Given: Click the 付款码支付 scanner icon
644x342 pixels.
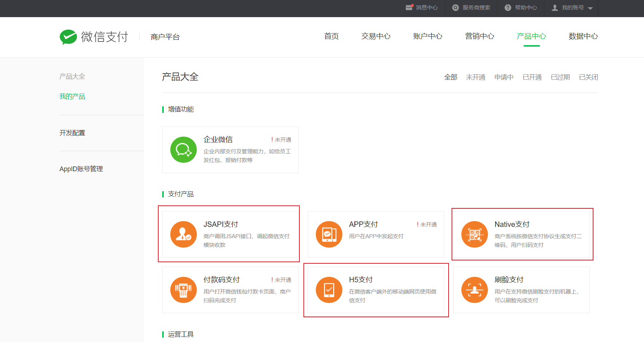Looking at the screenshot, I should point(183,290).
